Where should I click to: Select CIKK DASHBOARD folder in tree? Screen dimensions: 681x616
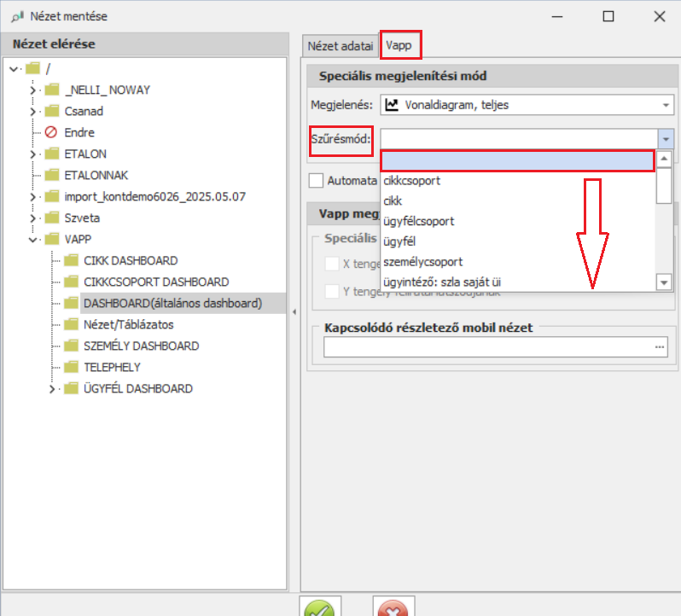pyautogui.click(x=130, y=260)
